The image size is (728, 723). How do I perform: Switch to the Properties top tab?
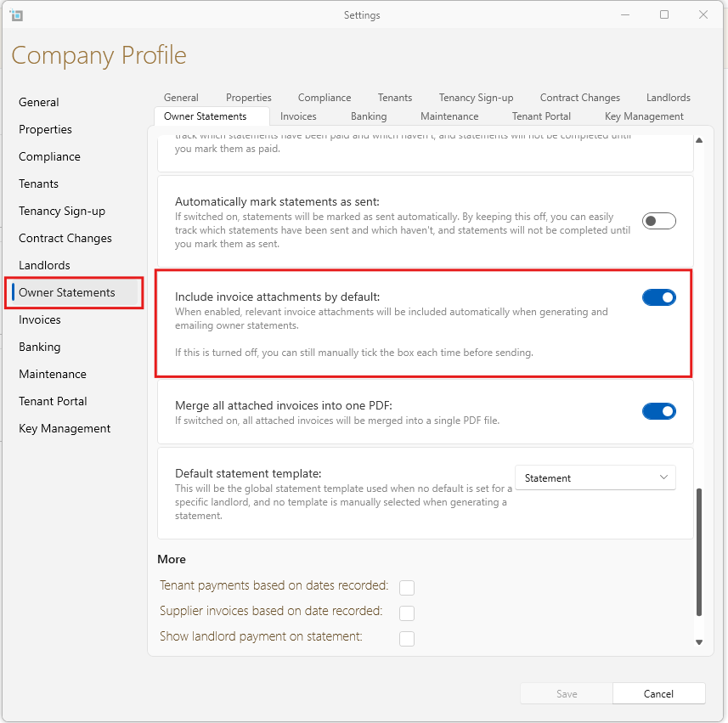tap(248, 98)
